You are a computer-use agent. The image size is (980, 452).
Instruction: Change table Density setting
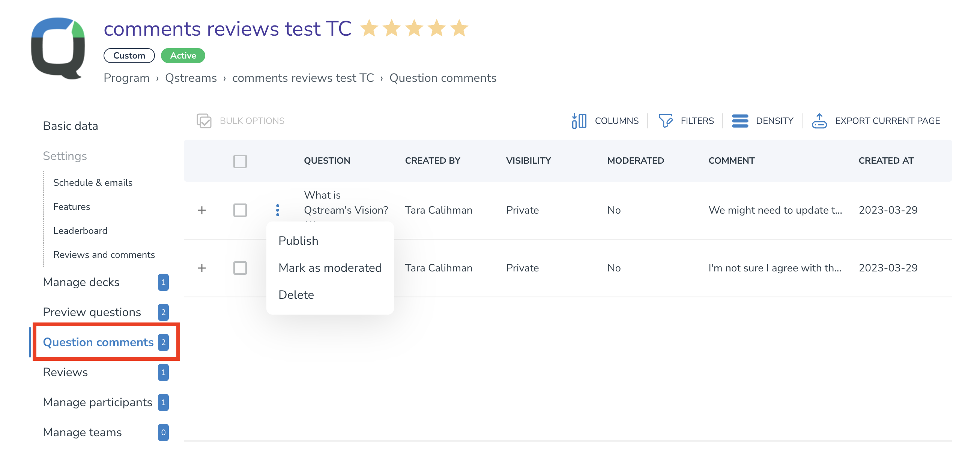[x=762, y=121]
